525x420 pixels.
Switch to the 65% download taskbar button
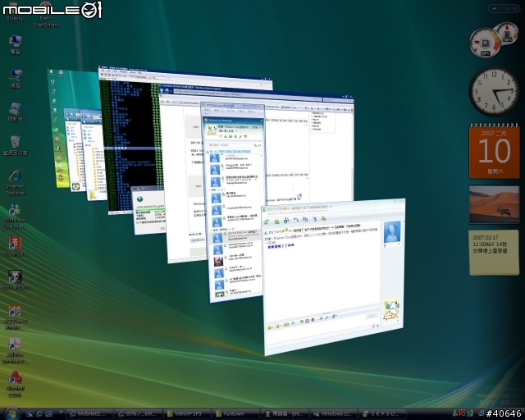click(x=139, y=414)
